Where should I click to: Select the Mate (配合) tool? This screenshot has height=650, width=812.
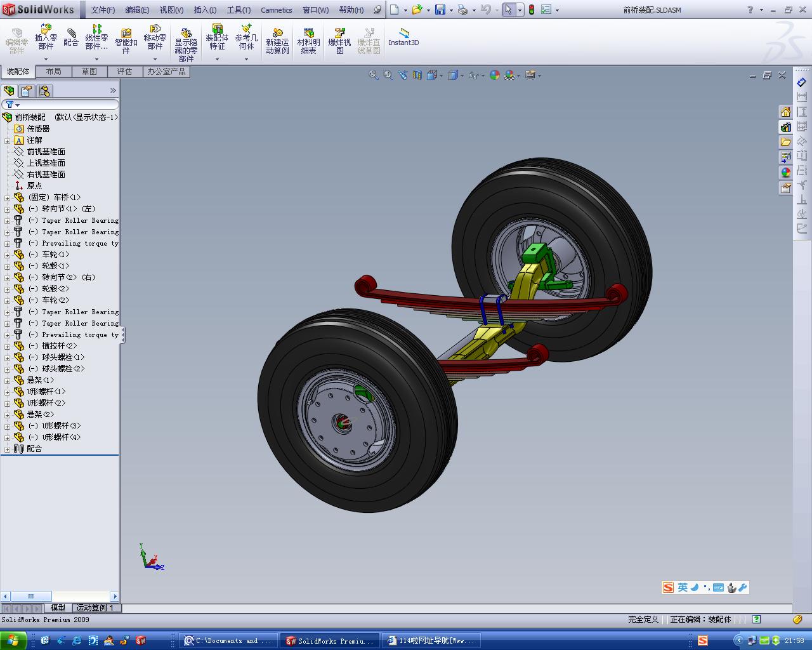tap(71, 37)
